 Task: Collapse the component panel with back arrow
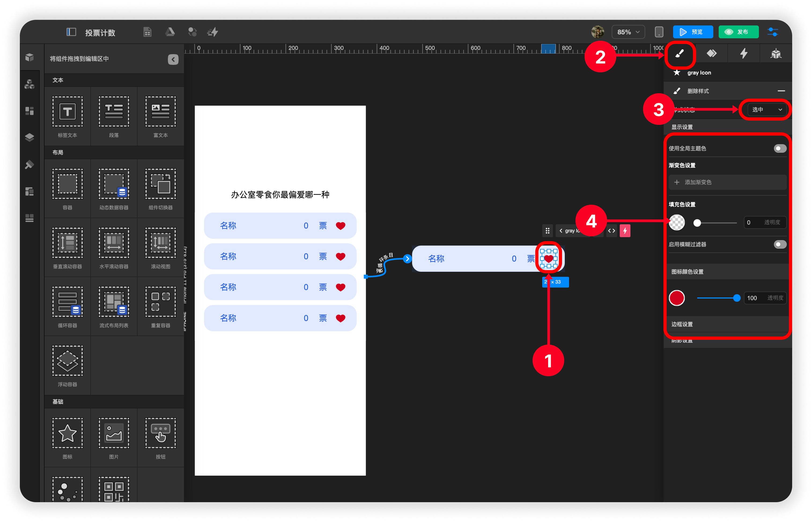[173, 59]
